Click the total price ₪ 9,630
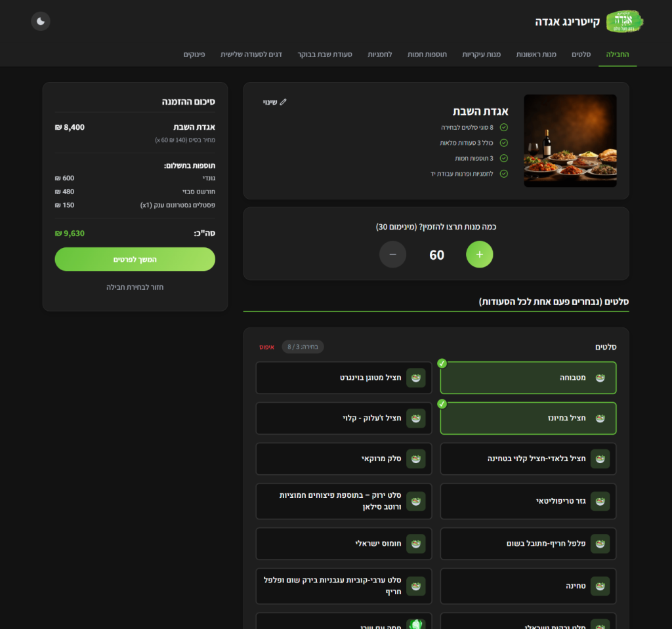Image resolution: width=672 pixels, height=629 pixels. tap(70, 233)
